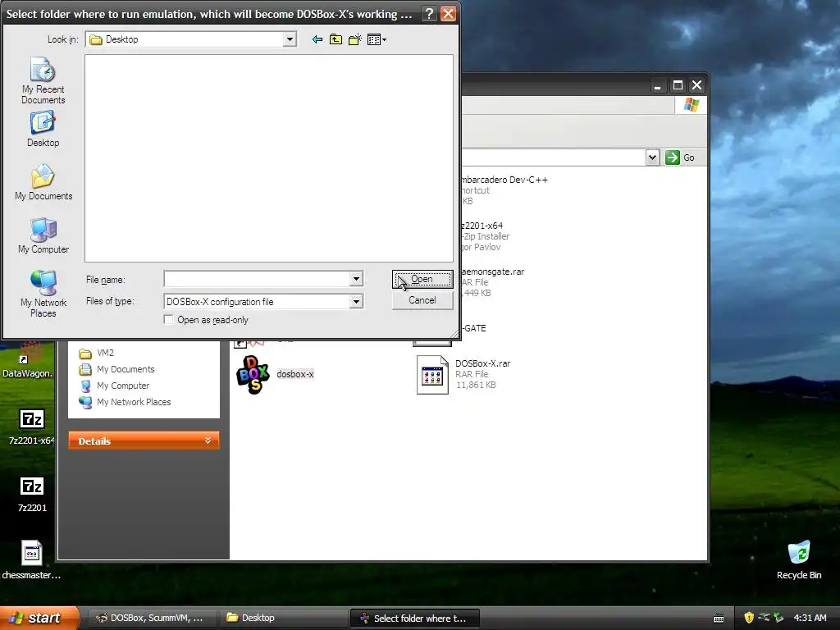Click the z2201-x64 installer entry text
The height and width of the screenshot is (630, 840).
[481, 226]
